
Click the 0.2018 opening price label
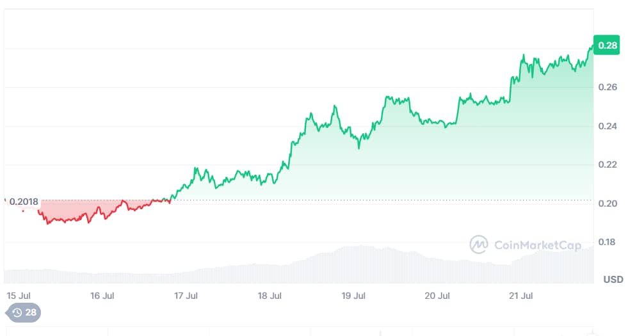pyautogui.click(x=24, y=202)
